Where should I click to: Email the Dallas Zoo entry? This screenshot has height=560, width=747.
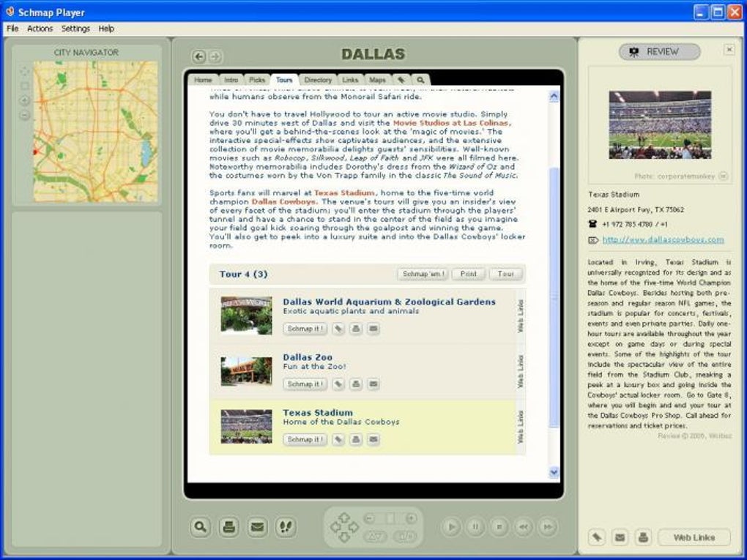click(373, 384)
